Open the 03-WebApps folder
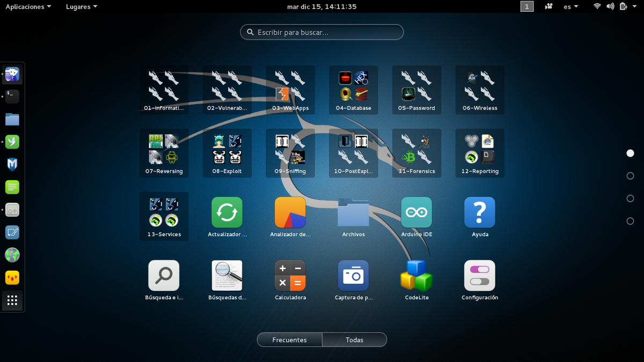Screen dimensions: 644x362 (290, 90)
